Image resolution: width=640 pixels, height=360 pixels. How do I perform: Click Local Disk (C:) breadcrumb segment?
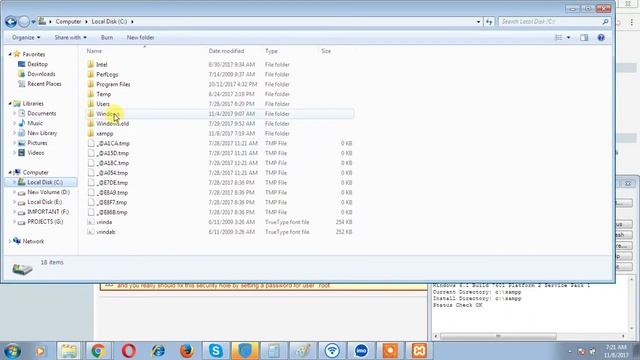pyautogui.click(x=109, y=22)
